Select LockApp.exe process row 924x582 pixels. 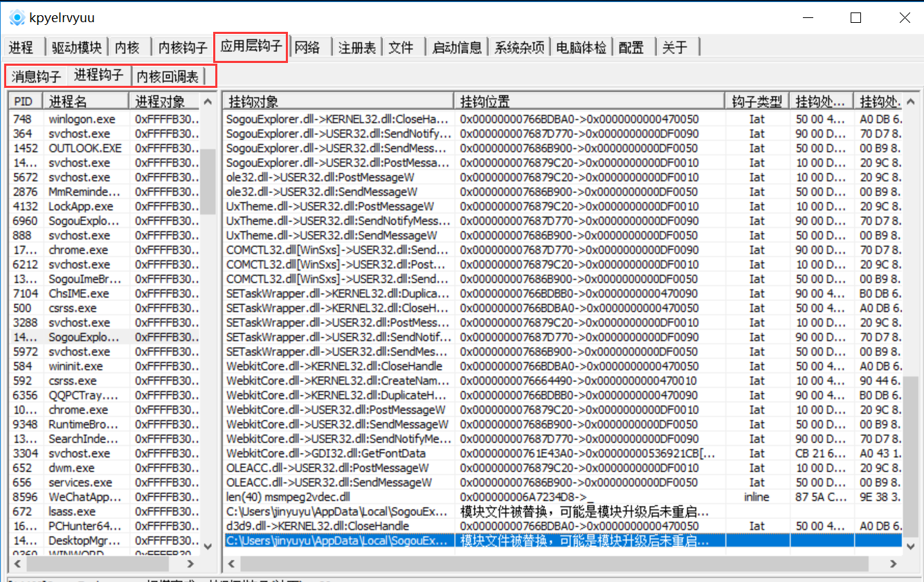(105, 206)
